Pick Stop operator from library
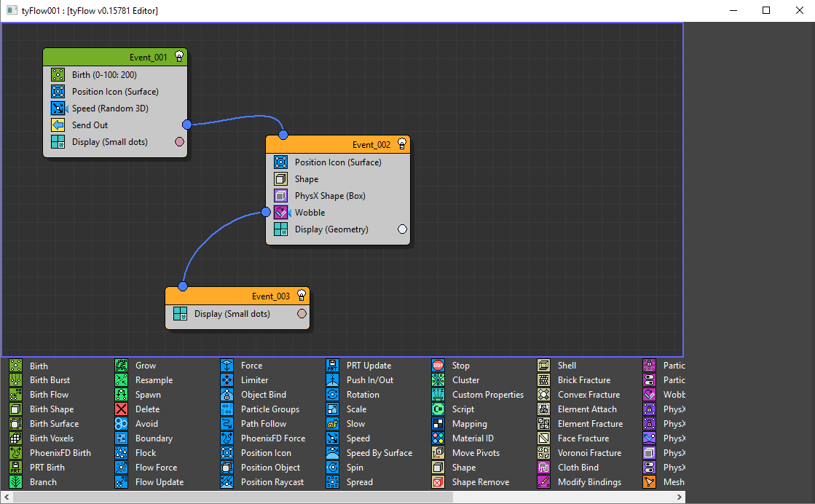Viewport: 815px width, 504px height. (x=451, y=366)
